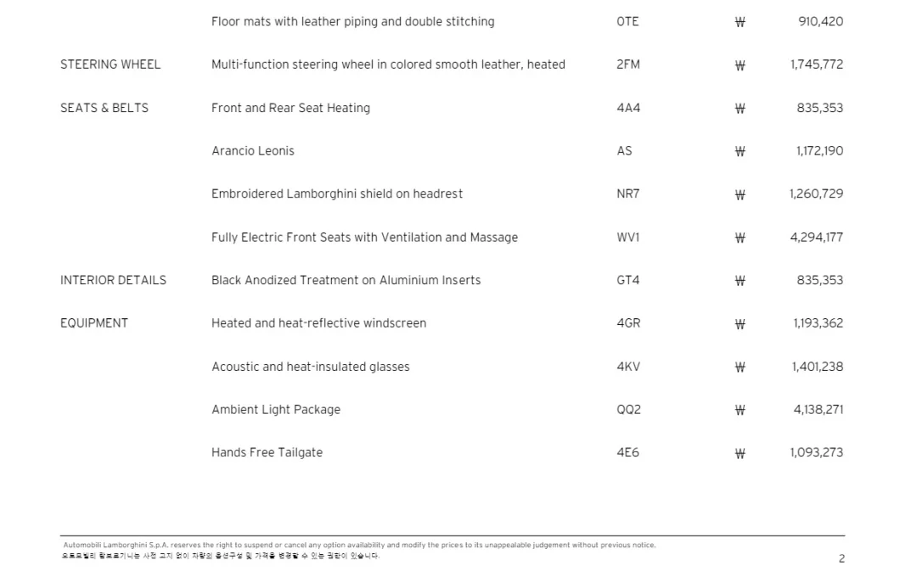Click option code WV1
Viewport: 917px width, 588px height.
point(627,238)
